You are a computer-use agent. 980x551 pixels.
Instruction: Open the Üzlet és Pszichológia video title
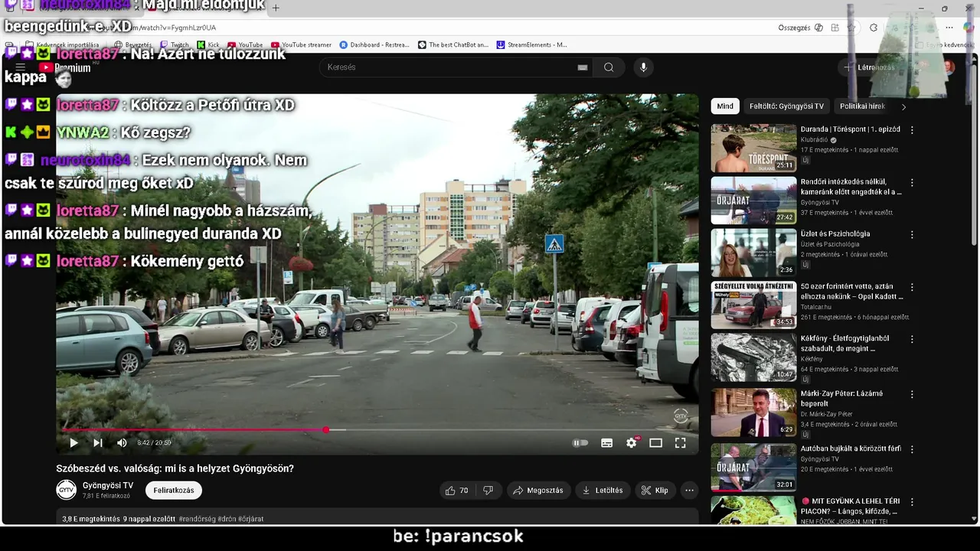tap(835, 234)
